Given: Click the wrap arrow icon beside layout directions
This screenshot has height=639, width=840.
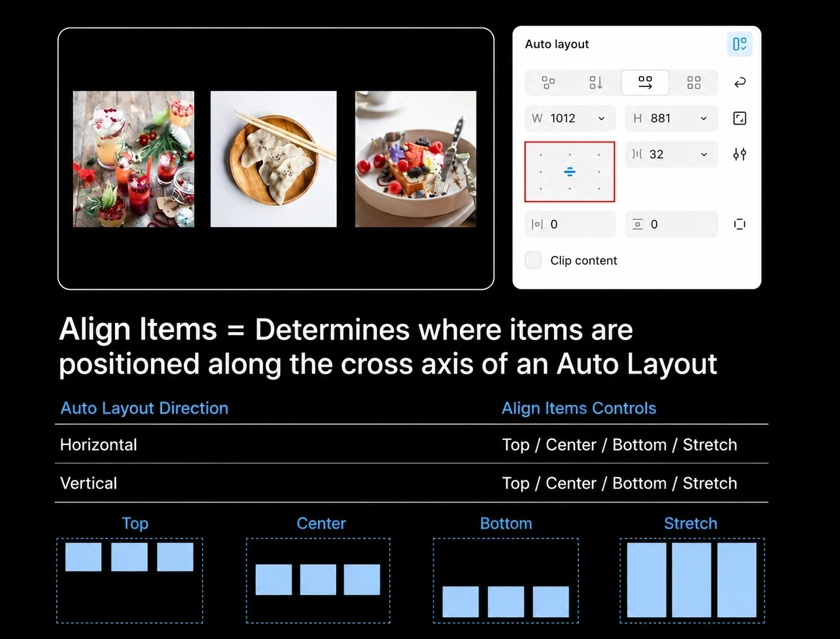Looking at the screenshot, I should pyautogui.click(x=739, y=82).
